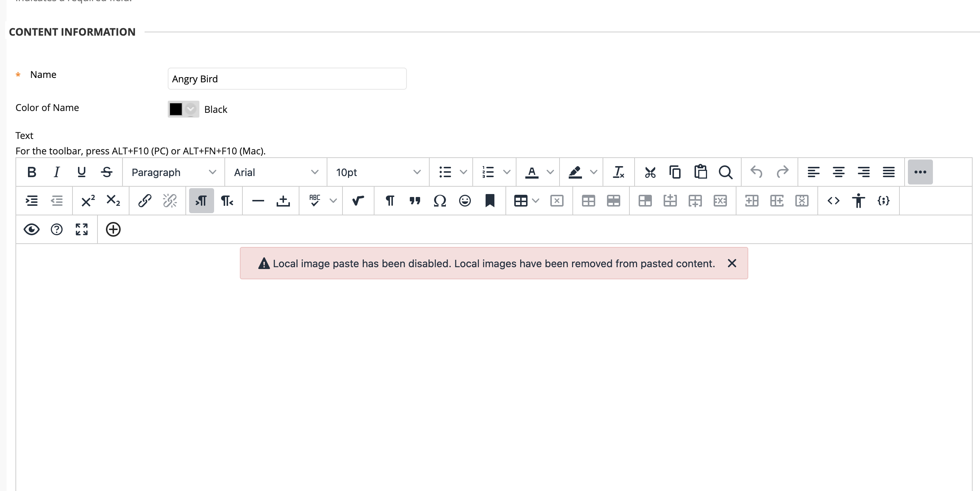Screen dimensions: 980x491
Task: Insert a bullet list
Action: coord(445,172)
